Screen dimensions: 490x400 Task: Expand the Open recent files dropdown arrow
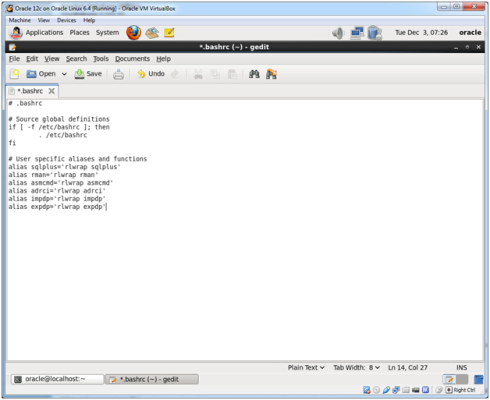[64, 74]
